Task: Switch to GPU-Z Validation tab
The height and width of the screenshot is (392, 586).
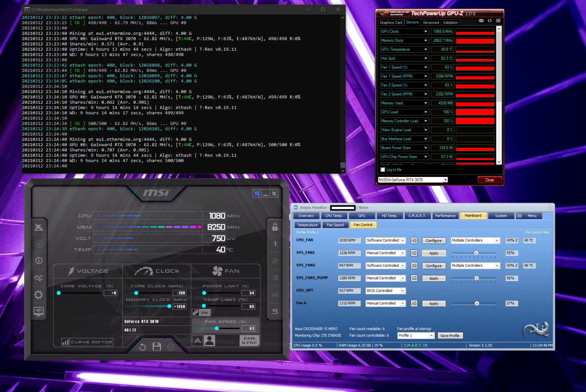Action: tap(450, 23)
